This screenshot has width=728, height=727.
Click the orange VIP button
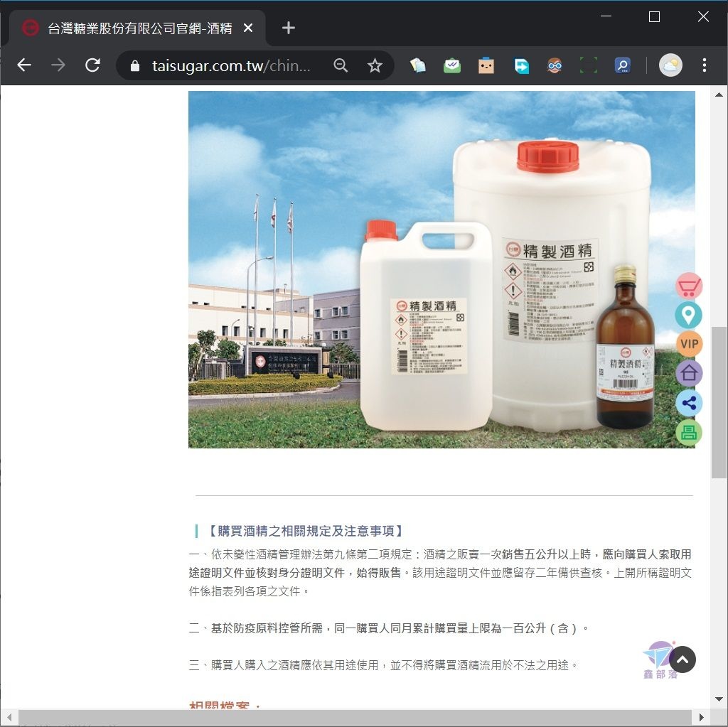click(x=689, y=344)
